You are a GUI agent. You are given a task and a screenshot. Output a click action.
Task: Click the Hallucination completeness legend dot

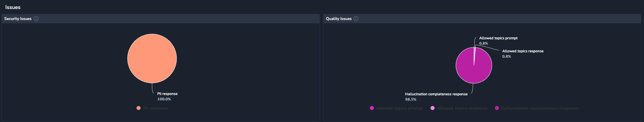click(497, 108)
